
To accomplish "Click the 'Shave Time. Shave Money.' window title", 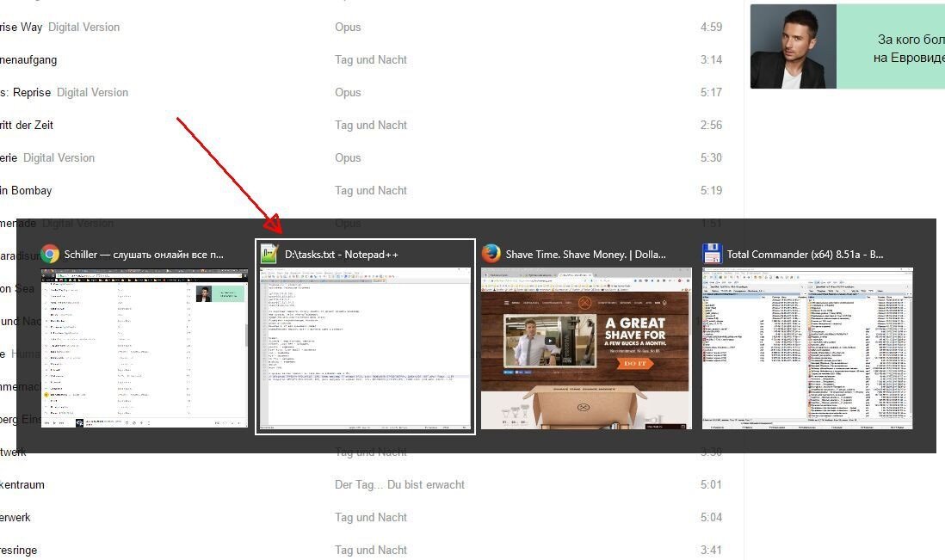I will pos(586,255).
